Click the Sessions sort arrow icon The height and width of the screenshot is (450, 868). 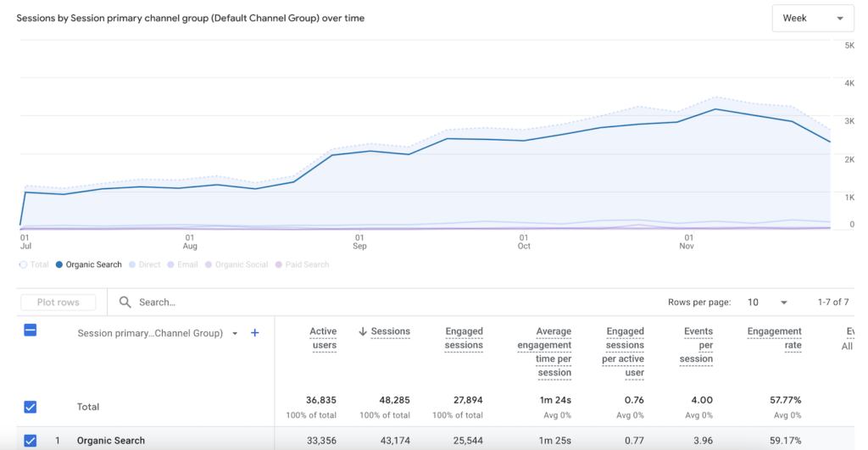363,331
